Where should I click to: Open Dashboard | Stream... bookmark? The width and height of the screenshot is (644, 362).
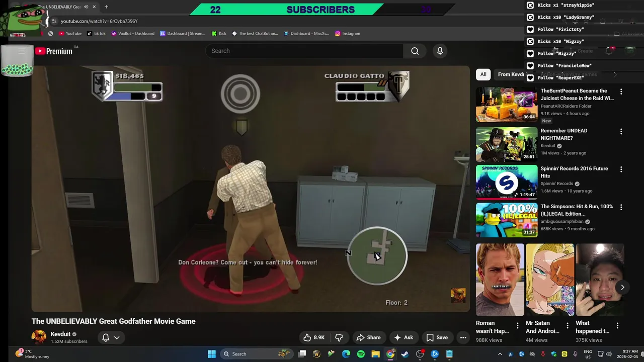click(x=183, y=33)
